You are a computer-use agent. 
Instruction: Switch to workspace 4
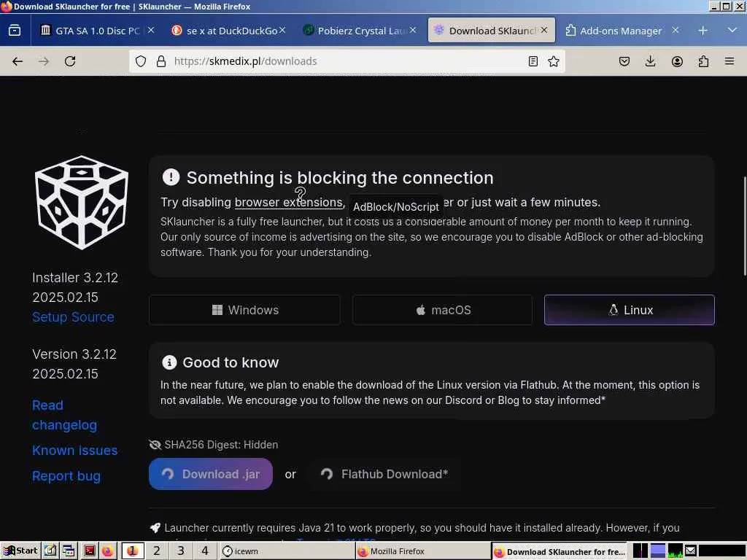[205, 551]
